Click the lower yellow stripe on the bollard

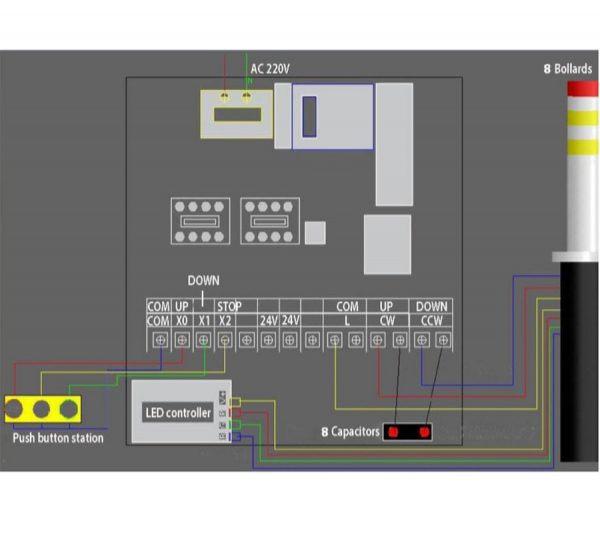coord(582,147)
